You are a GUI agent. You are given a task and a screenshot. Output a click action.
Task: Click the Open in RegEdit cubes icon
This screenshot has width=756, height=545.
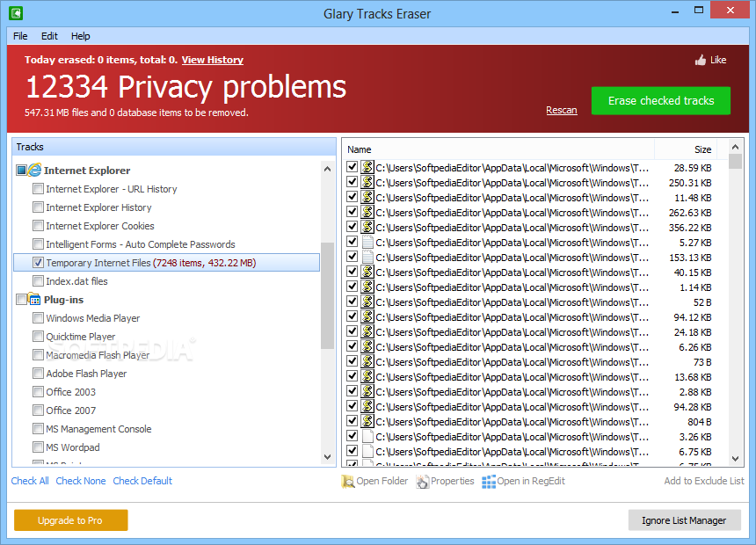(x=489, y=482)
